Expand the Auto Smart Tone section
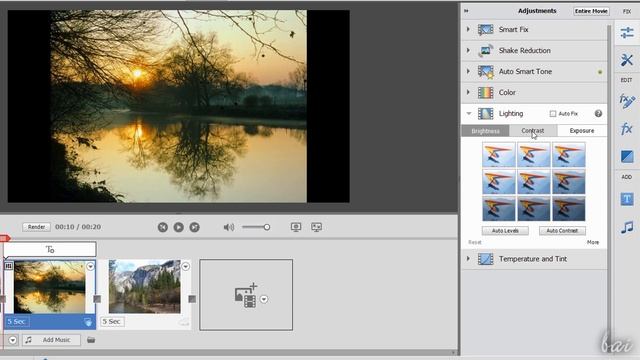Image resolution: width=640 pixels, height=360 pixels. 468,71
